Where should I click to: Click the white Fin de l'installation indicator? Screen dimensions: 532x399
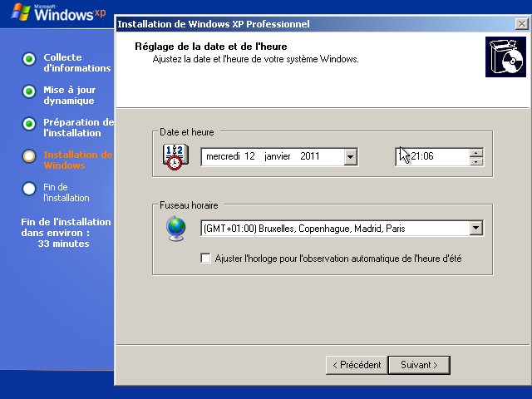pyautogui.click(x=29, y=188)
